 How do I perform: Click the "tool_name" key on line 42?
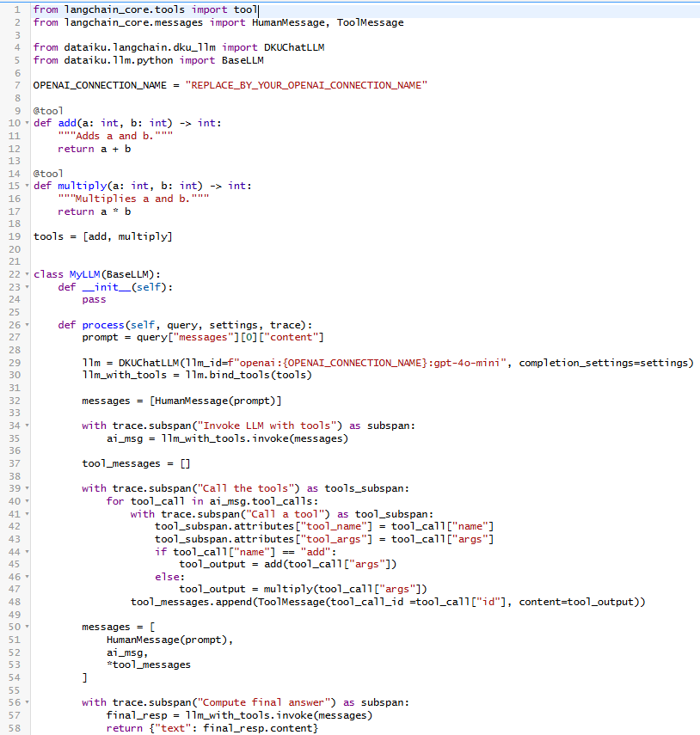[334, 526]
